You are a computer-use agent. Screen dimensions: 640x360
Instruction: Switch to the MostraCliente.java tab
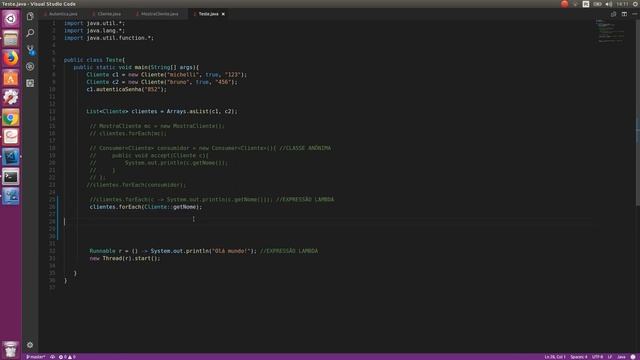click(x=159, y=14)
